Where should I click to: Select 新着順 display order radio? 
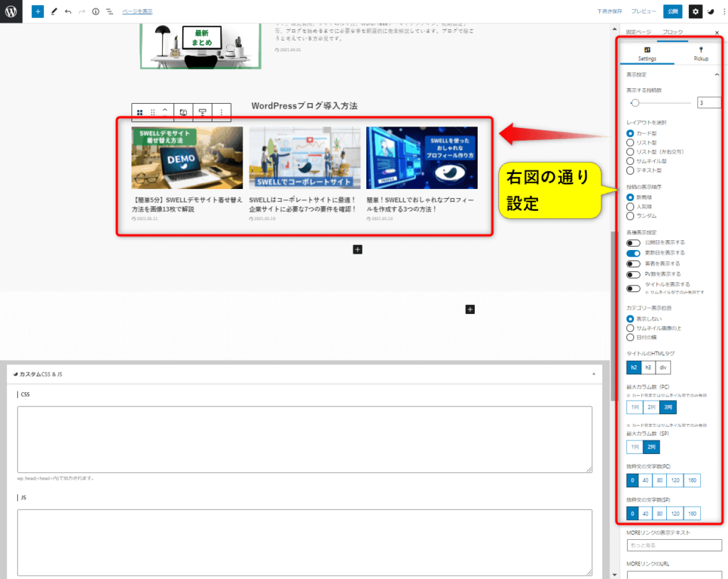[x=630, y=197]
